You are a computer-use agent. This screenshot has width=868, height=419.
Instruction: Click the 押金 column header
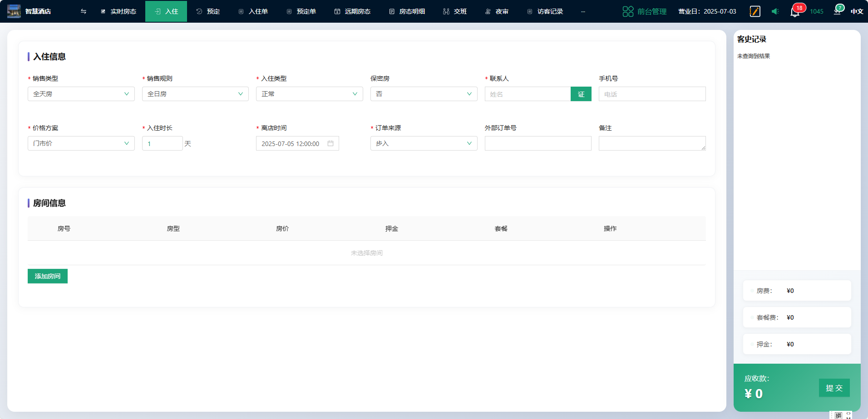pyautogui.click(x=392, y=229)
